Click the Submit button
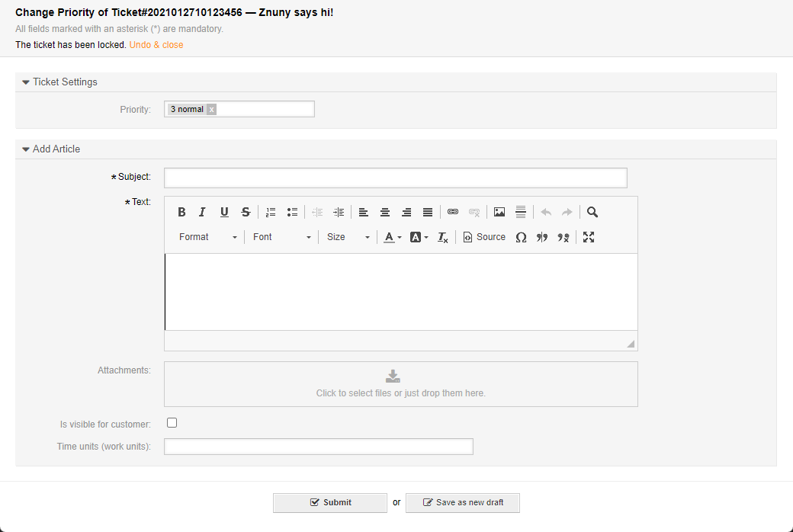The image size is (793, 532). [330, 503]
